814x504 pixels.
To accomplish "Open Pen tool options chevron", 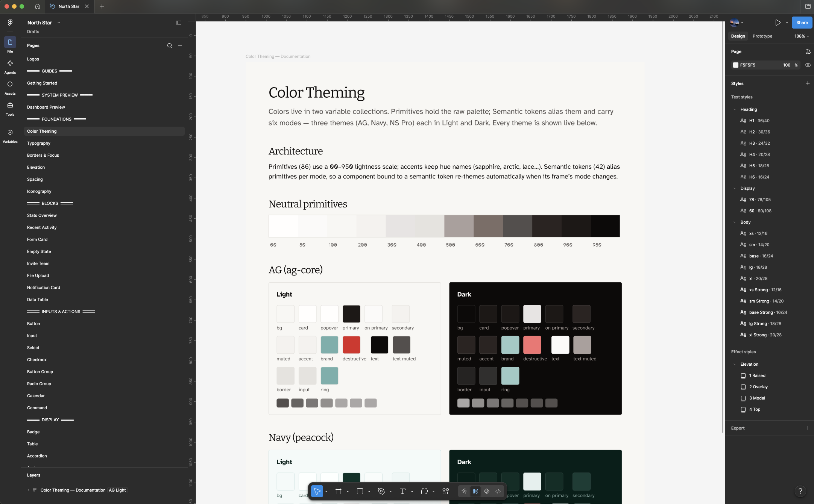I will (390, 491).
